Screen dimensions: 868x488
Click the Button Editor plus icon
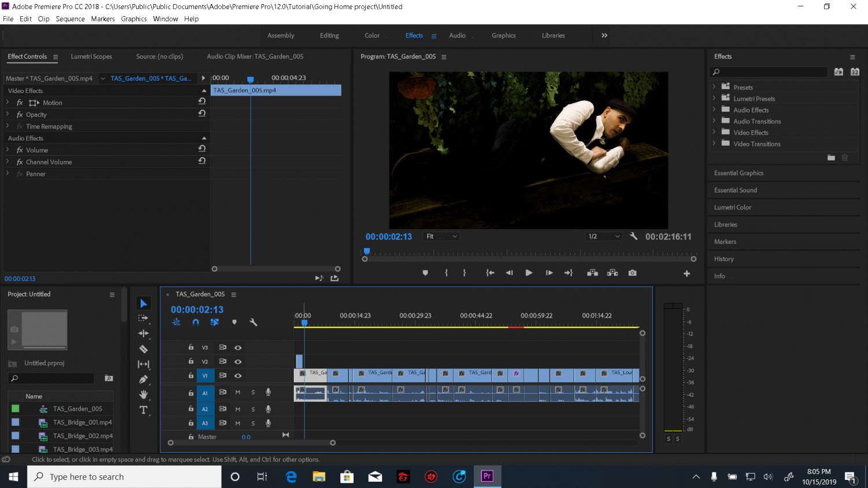point(687,273)
